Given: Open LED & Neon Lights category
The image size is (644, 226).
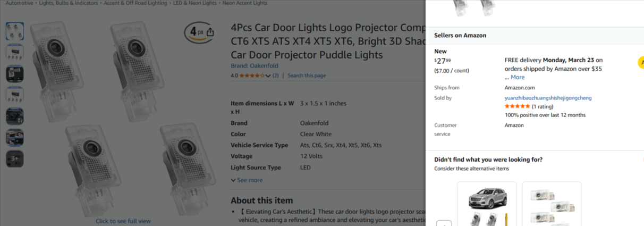Looking at the screenshot, I should (x=195, y=3).
